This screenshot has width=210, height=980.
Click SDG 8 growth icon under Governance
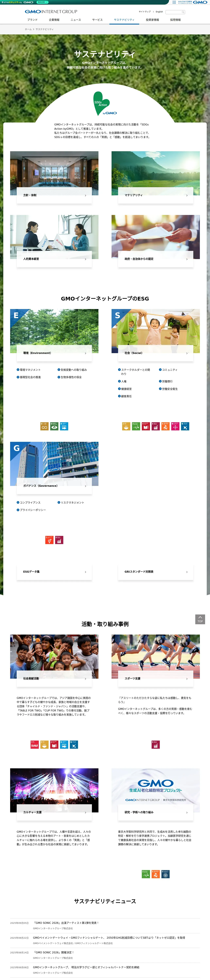pyautogui.click(x=59, y=540)
